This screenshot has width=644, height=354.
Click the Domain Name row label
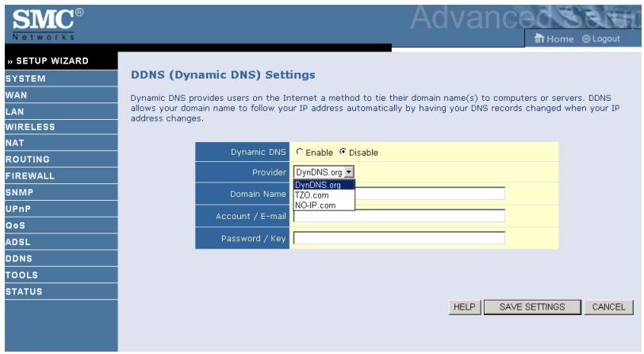(258, 194)
